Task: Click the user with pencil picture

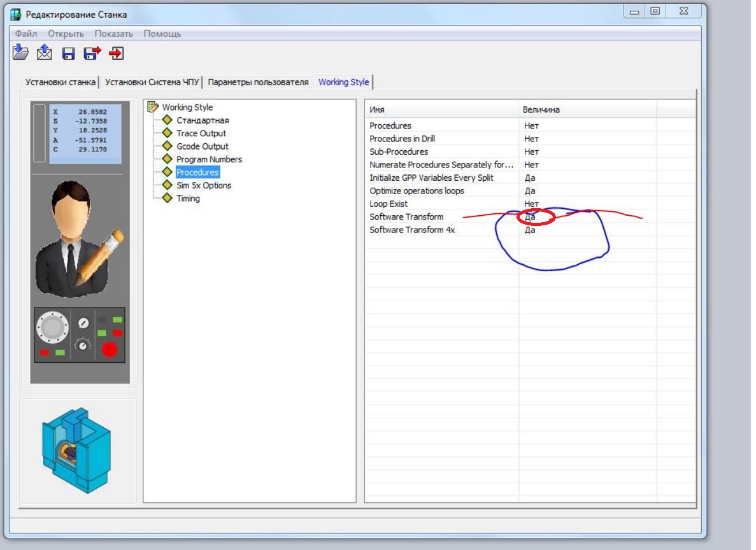Action: 80,239
